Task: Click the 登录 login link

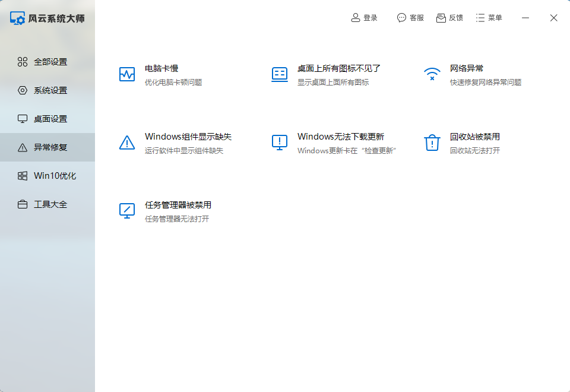Action: (x=364, y=18)
